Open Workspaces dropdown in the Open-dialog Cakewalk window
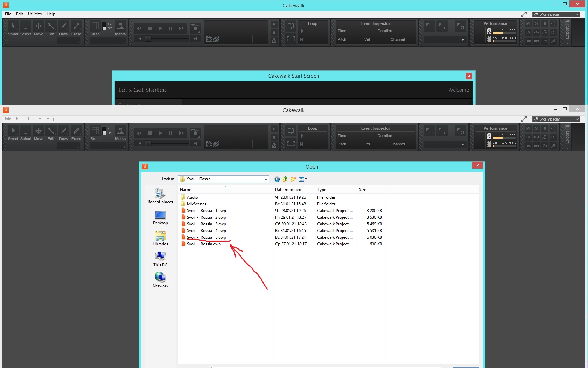The width and height of the screenshot is (588, 368). point(556,119)
